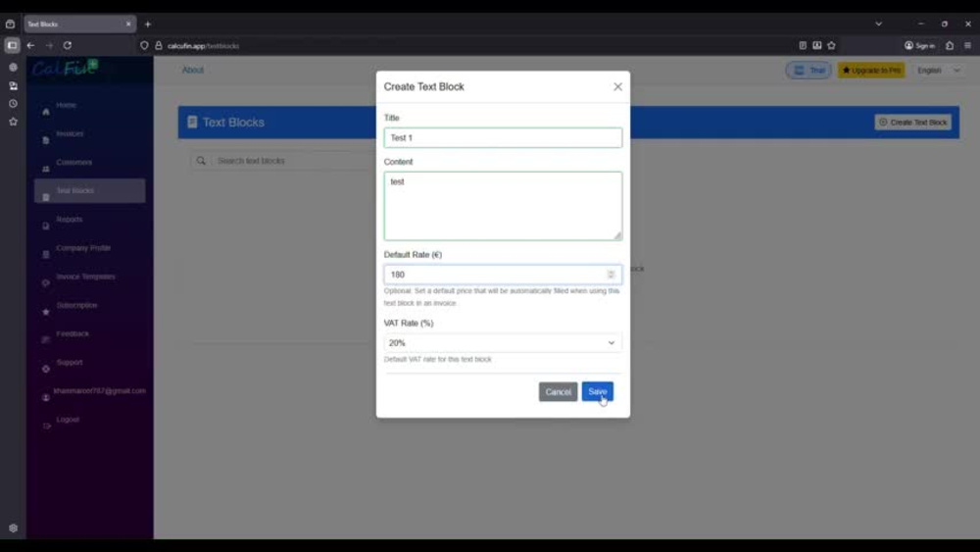Open the English language dropdown
This screenshot has width=980, height=552.
pyautogui.click(x=938, y=71)
